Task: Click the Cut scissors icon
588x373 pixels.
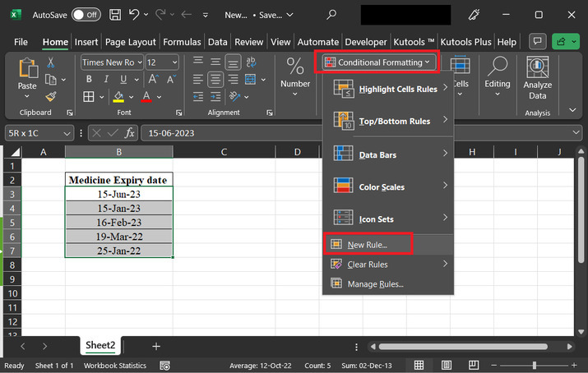Action: click(51, 62)
